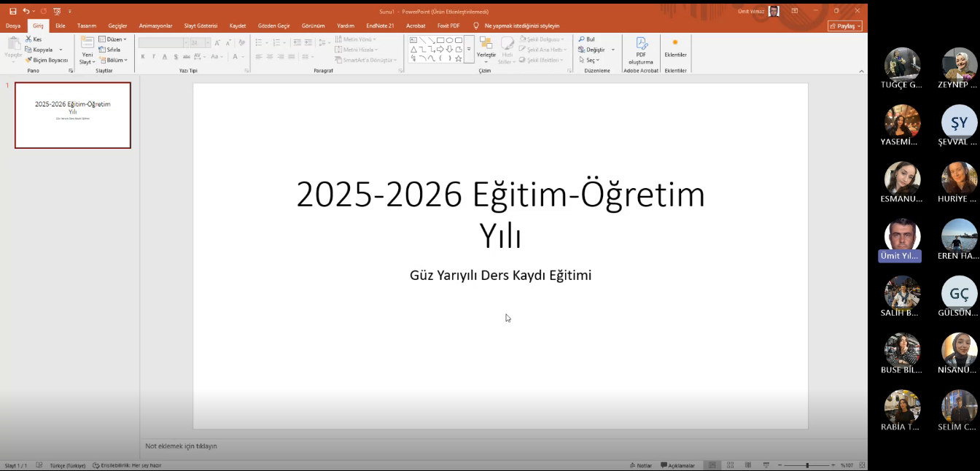
Task: Open the Eklentiler add-ins button
Action: tap(675, 48)
